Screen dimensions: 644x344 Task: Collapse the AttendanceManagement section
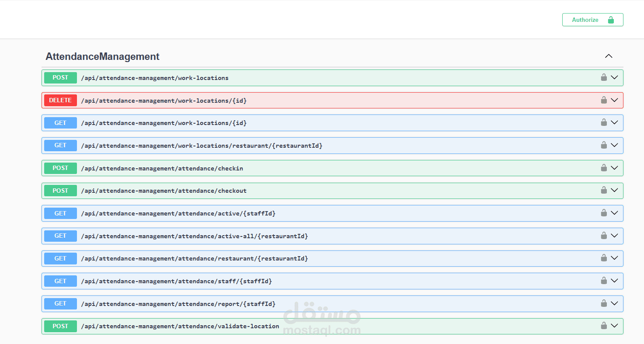(x=609, y=56)
